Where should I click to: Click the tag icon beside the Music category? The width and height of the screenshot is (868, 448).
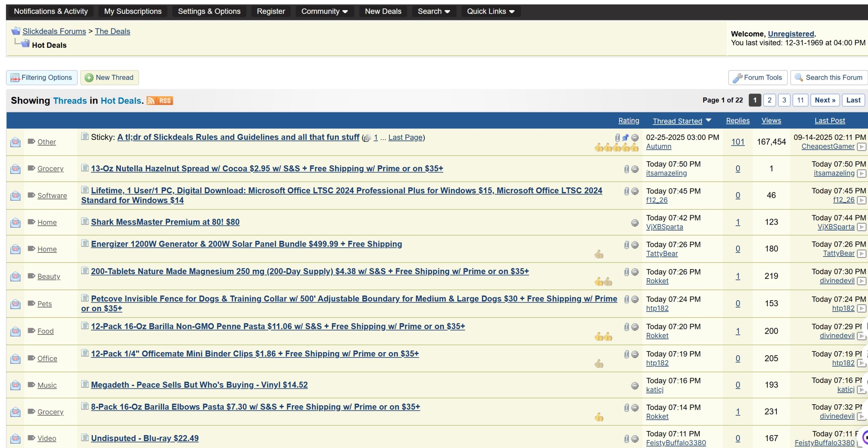click(x=32, y=384)
